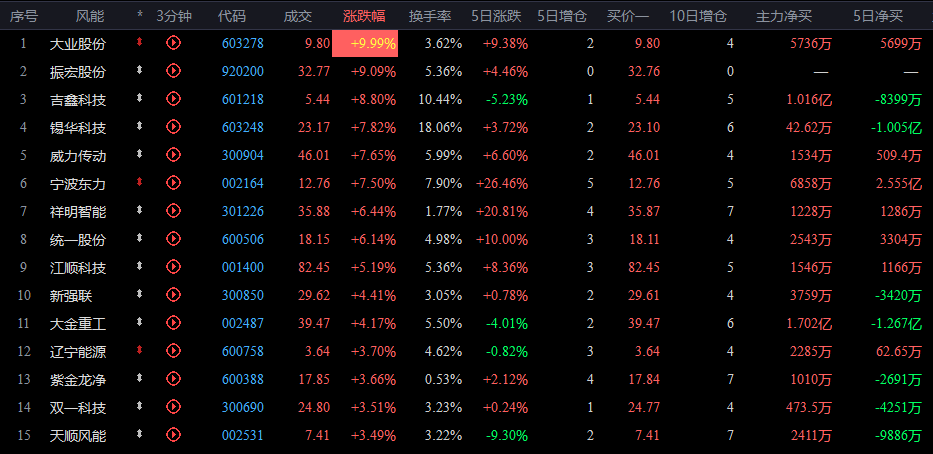Sort by 换手率 column header

[x=430, y=16]
